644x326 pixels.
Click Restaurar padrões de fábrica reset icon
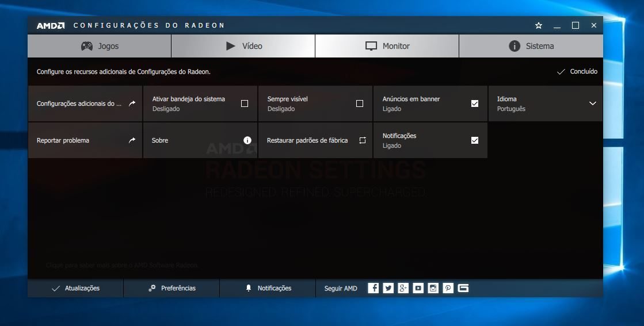point(362,140)
